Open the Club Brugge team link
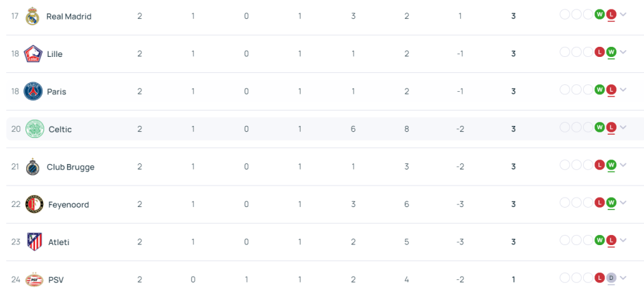The height and width of the screenshot is (290, 644). click(70, 167)
